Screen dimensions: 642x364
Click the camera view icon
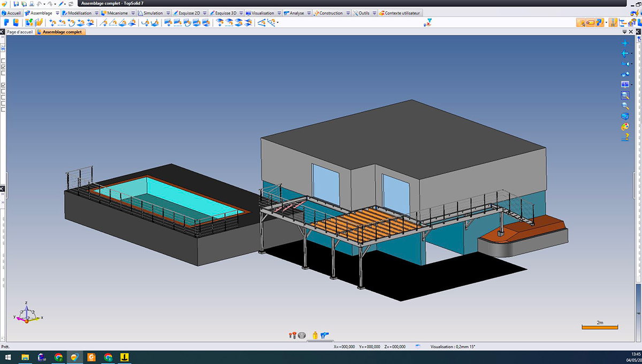(624, 64)
